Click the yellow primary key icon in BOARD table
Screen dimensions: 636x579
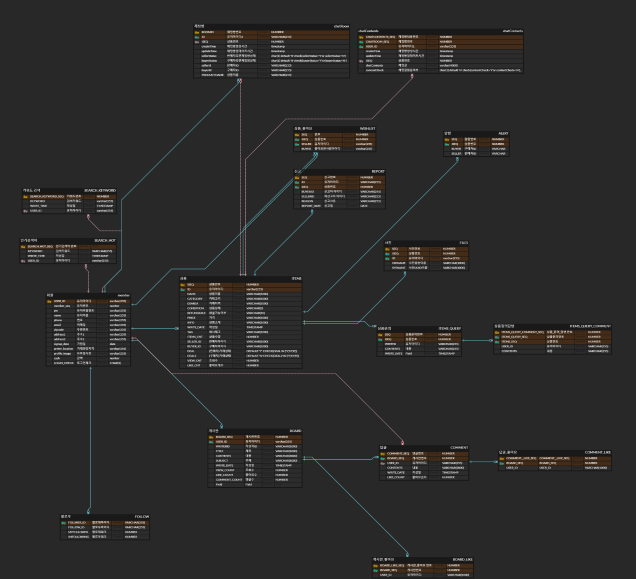click(211, 437)
